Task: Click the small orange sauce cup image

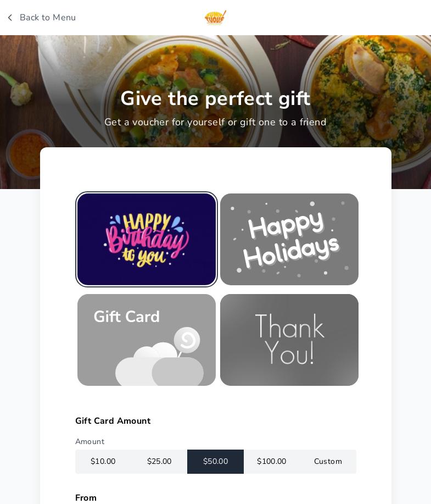Action: click(x=27, y=154)
